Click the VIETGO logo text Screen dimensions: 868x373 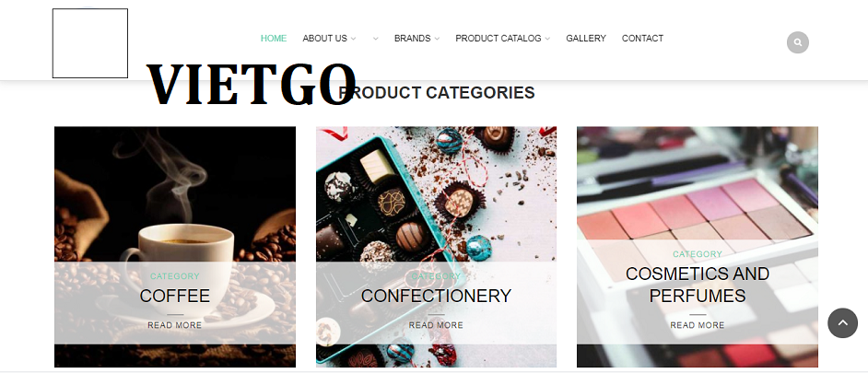coord(252,84)
